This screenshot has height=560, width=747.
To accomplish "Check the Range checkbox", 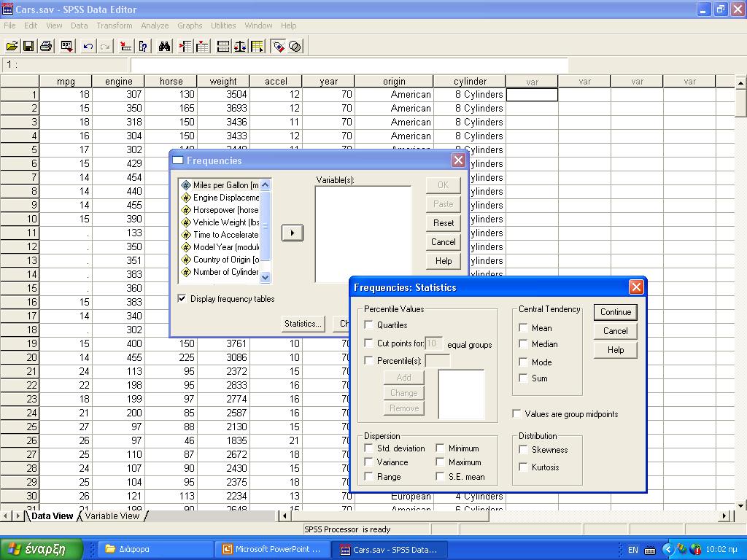I will tap(368, 476).
